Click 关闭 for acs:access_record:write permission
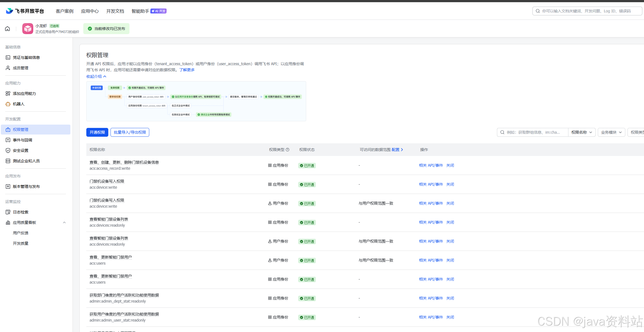Image resolution: width=644 pixels, height=332 pixels. (x=450, y=165)
